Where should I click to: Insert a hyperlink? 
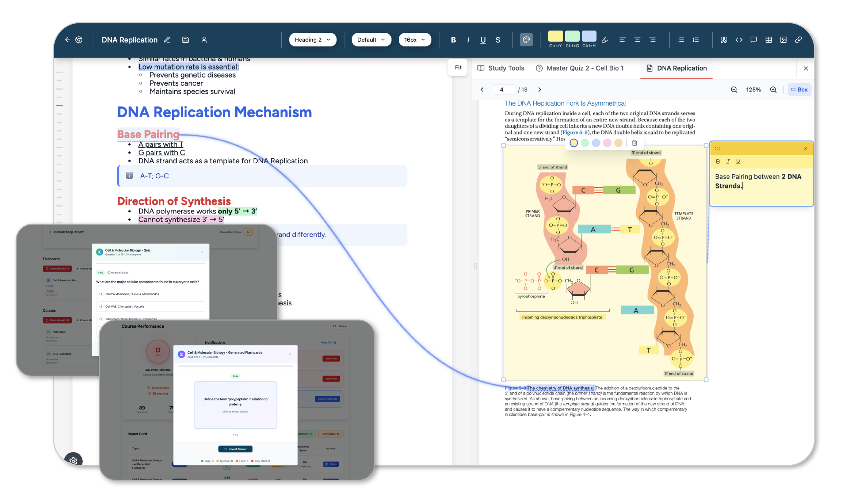(798, 40)
